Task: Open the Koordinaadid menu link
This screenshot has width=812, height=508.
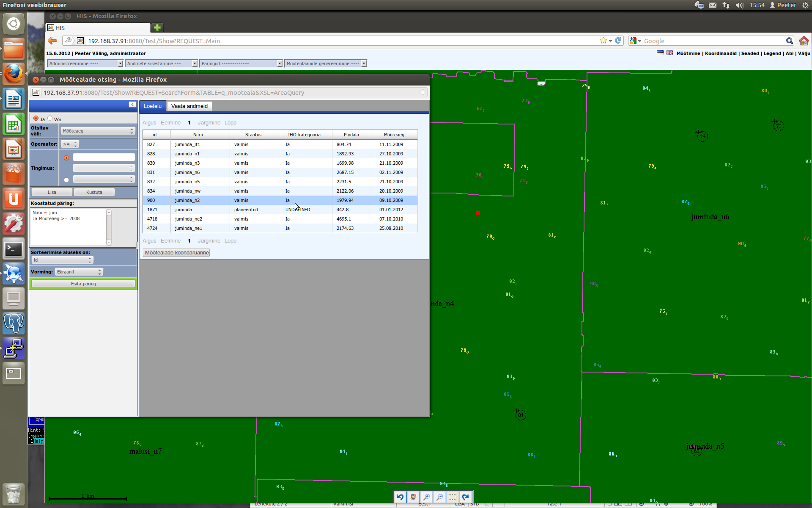Action: point(720,53)
